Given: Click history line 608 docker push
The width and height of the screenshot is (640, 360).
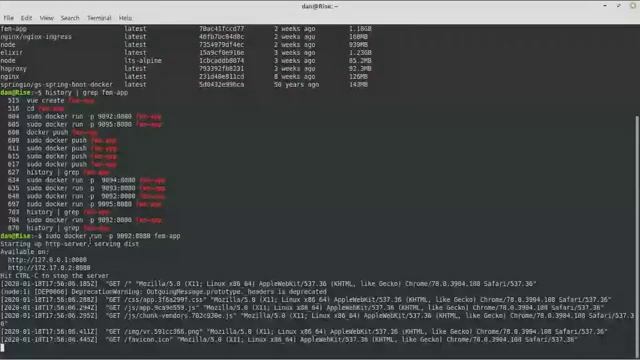Looking at the screenshot, I should tap(52, 132).
